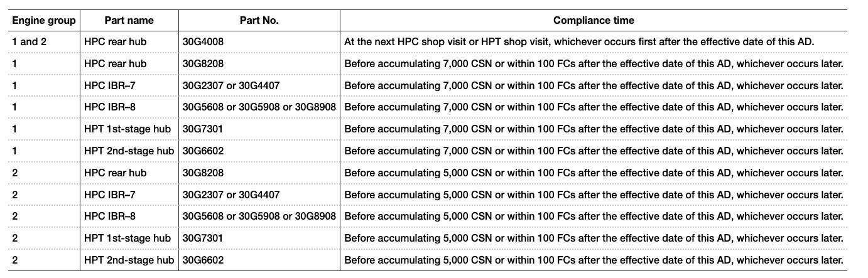Select 30G8208 in the engine group 1 row
Screen dimensions: 868x278
pos(203,64)
